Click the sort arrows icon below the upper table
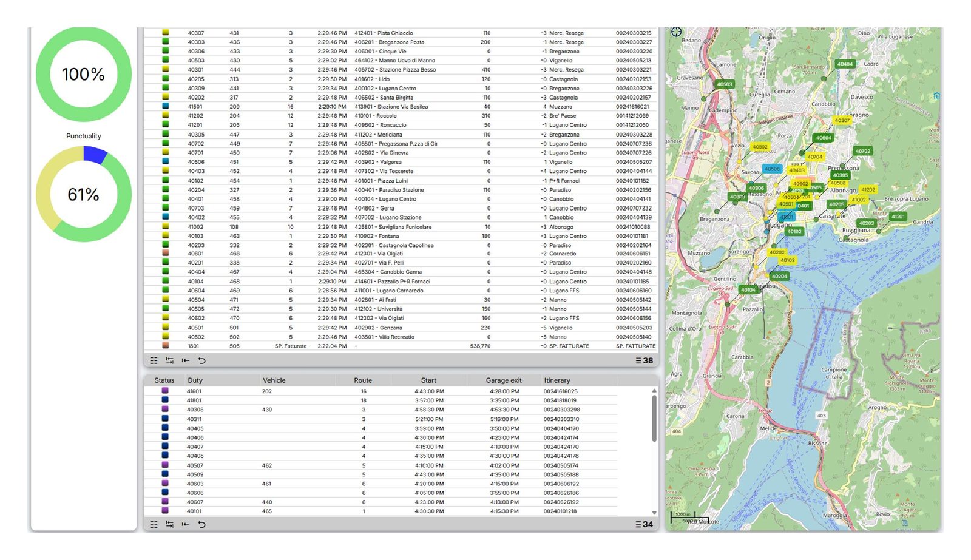The image size is (971, 560). point(170,360)
